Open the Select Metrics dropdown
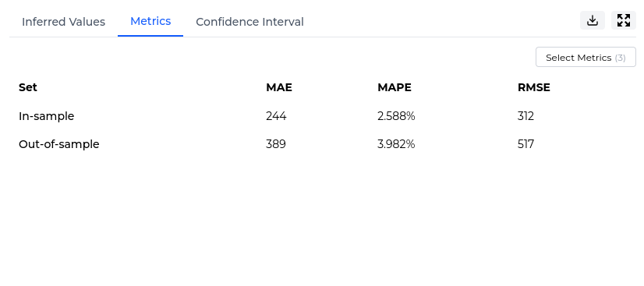Viewport: 644px width, 286px height. tap(586, 57)
